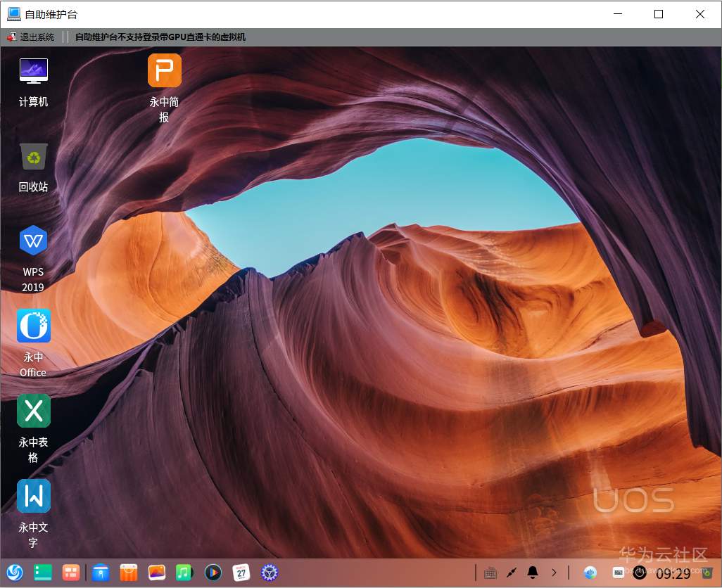The height and width of the screenshot is (588, 722).
Task: Launch the green music player in dock
Action: pos(184,573)
